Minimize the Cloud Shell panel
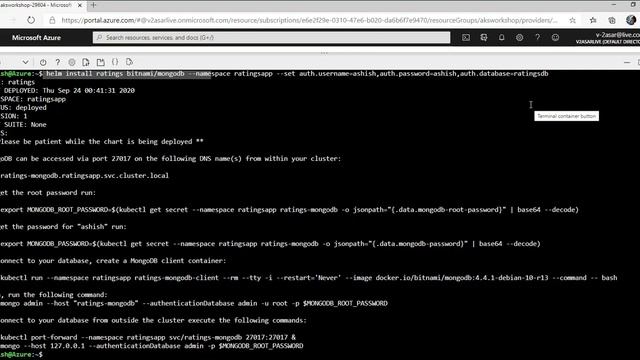Screen dimensions: 640x360 (x=627, y=62)
